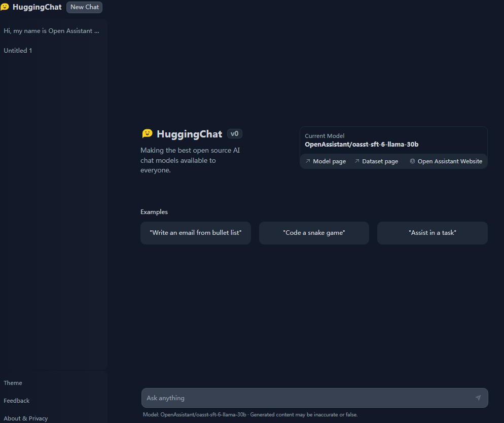Image resolution: width=504 pixels, height=423 pixels.
Task: Select example "Write an email from bullet list"
Action: pyautogui.click(x=195, y=233)
